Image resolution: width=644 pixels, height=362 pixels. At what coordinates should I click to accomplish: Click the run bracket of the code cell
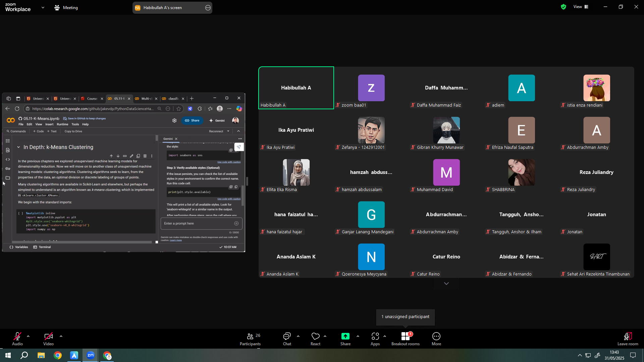[21, 213]
